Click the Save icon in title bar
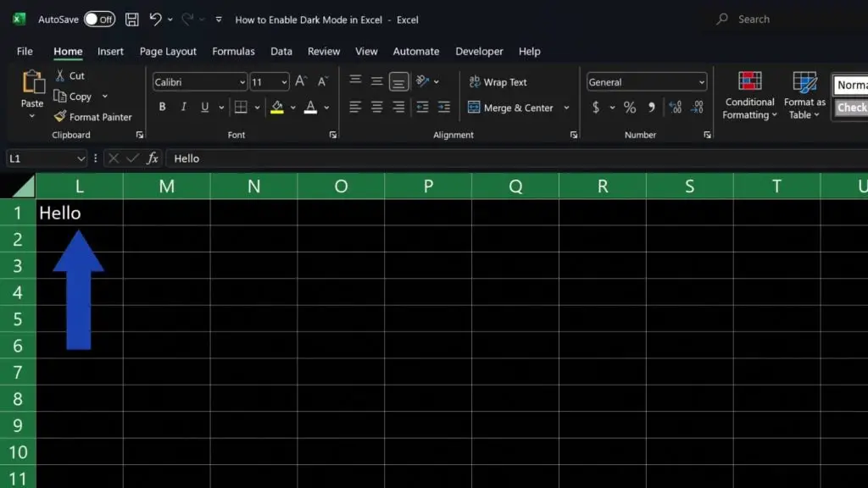Viewport: 868px width, 488px height. tap(131, 19)
